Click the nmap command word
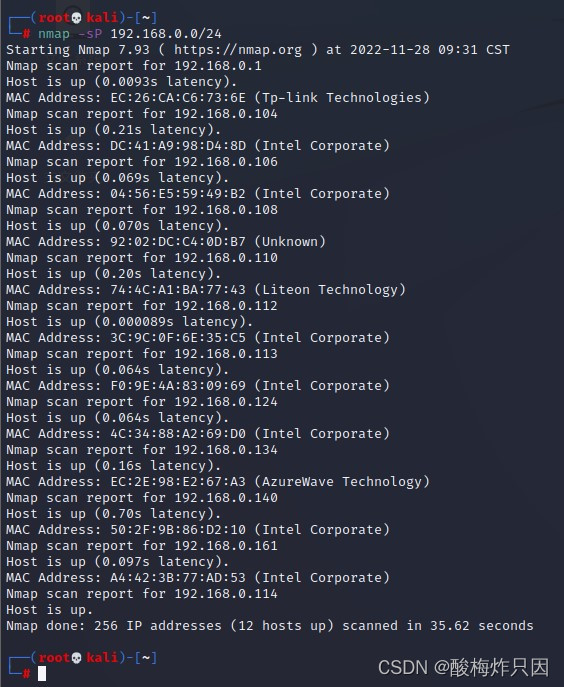The image size is (564, 687). (x=53, y=34)
